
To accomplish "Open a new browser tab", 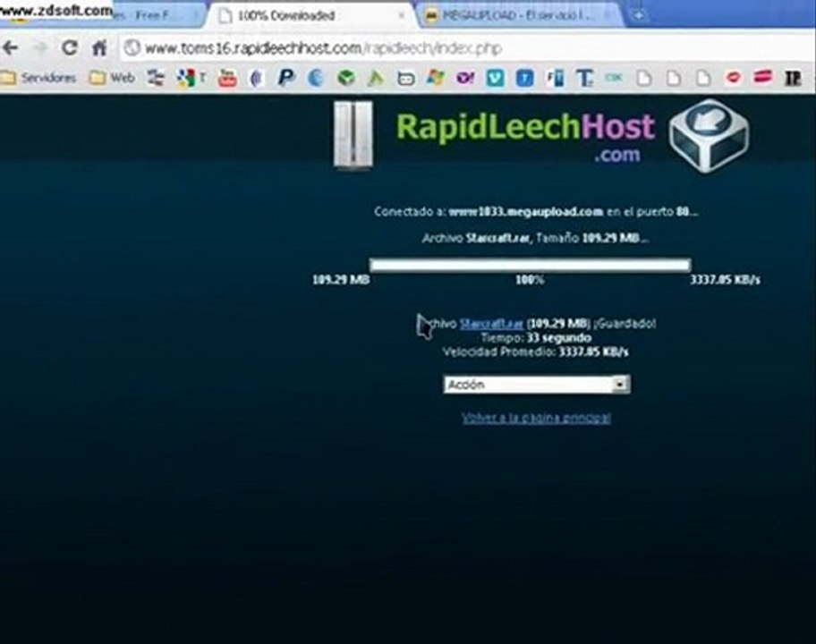I will (x=638, y=15).
